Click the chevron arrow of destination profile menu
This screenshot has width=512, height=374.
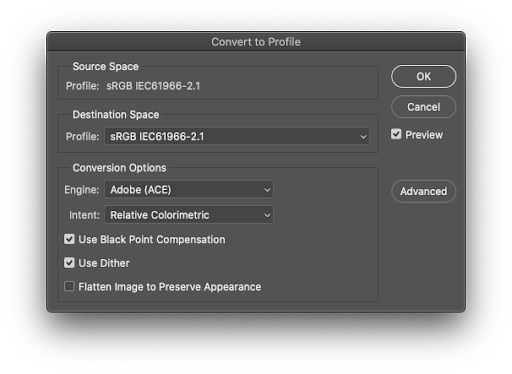tap(363, 137)
